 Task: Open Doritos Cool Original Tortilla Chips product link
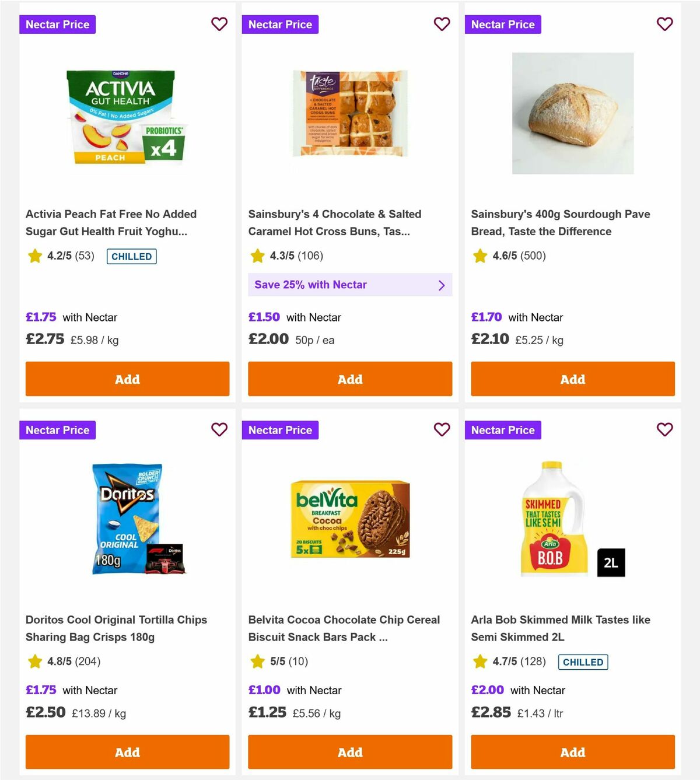pos(116,628)
